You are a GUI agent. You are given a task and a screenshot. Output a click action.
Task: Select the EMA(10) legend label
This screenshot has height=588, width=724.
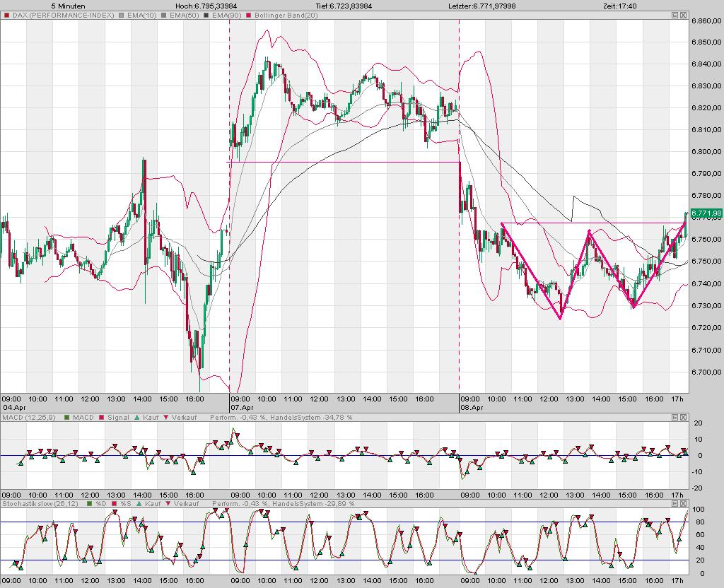[x=141, y=16]
